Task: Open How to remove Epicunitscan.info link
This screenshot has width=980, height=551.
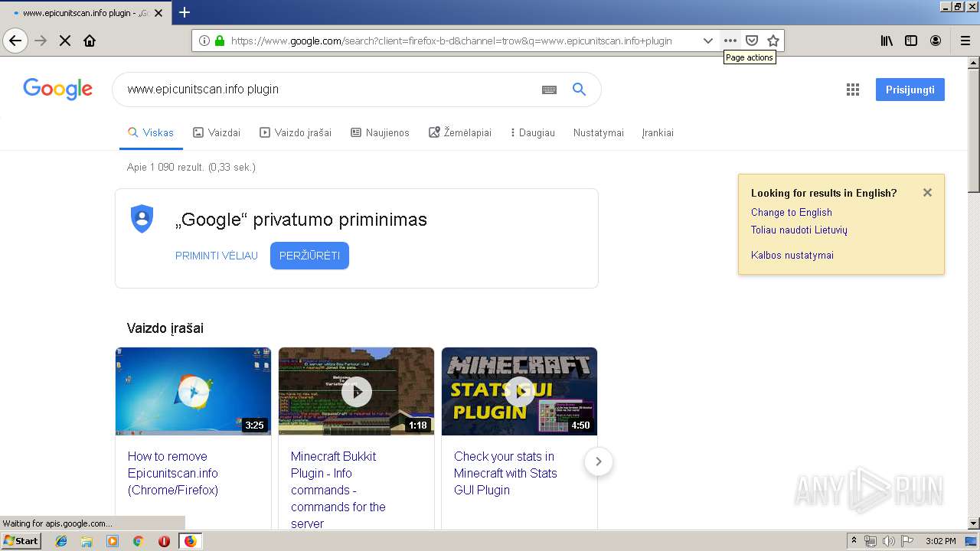Action: pyautogui.click(x=173, y=473)
